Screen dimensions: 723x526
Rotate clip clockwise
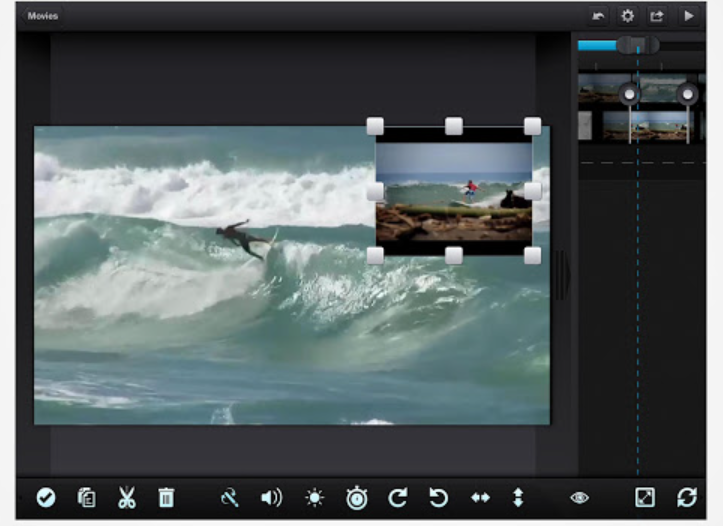[x=397, y=498]
